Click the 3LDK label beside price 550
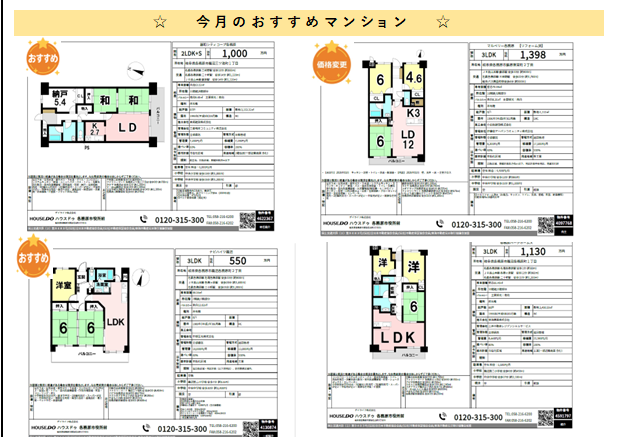 coord(194,261)
